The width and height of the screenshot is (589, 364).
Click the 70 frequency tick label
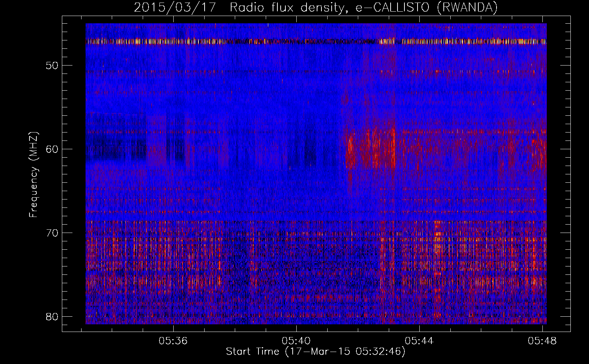tap(52, 233)
